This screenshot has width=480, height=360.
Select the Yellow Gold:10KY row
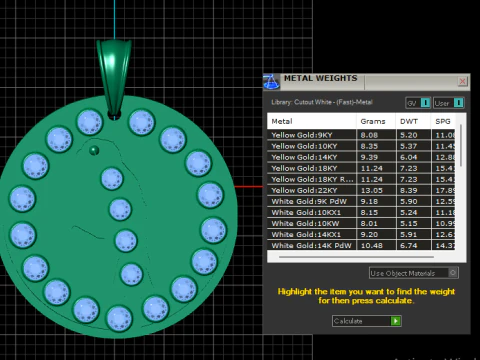[x=361, y=146]
